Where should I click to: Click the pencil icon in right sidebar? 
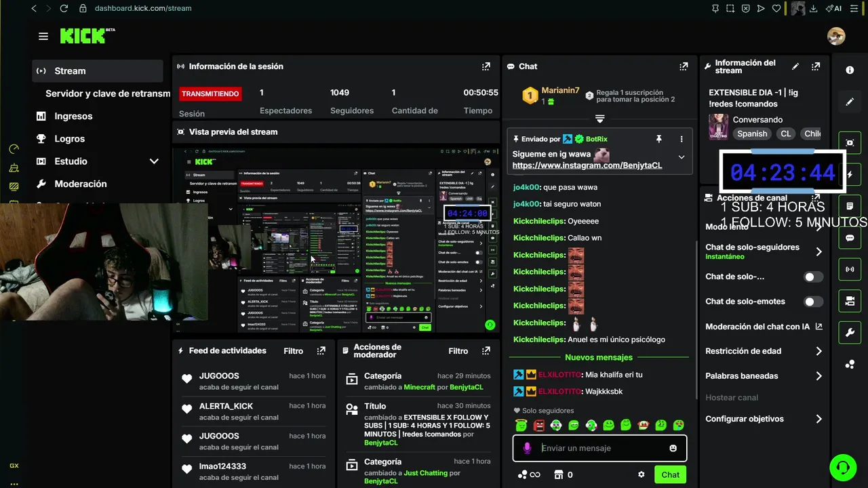click(850, 102)
